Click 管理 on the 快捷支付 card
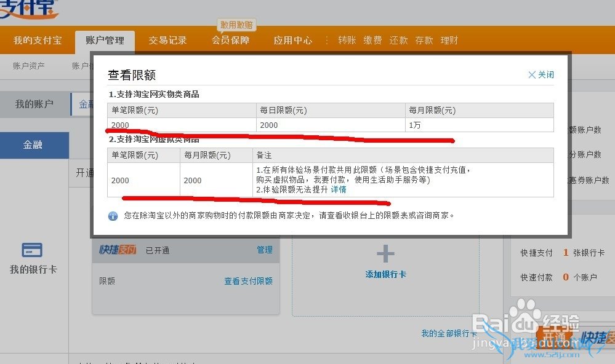This screenshot has width=615, height=364. [265, 250]
